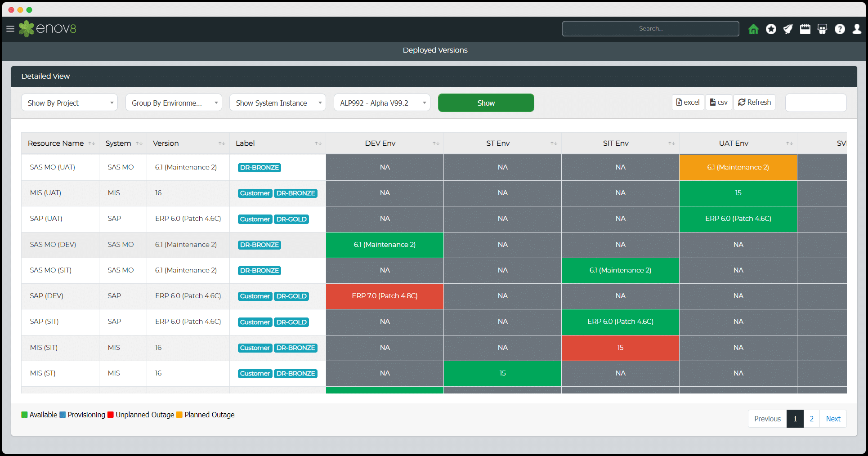Click MIS (SIT) resource name
The height and width of the screenshot is (456, 868).
click(x=44, y=348)
